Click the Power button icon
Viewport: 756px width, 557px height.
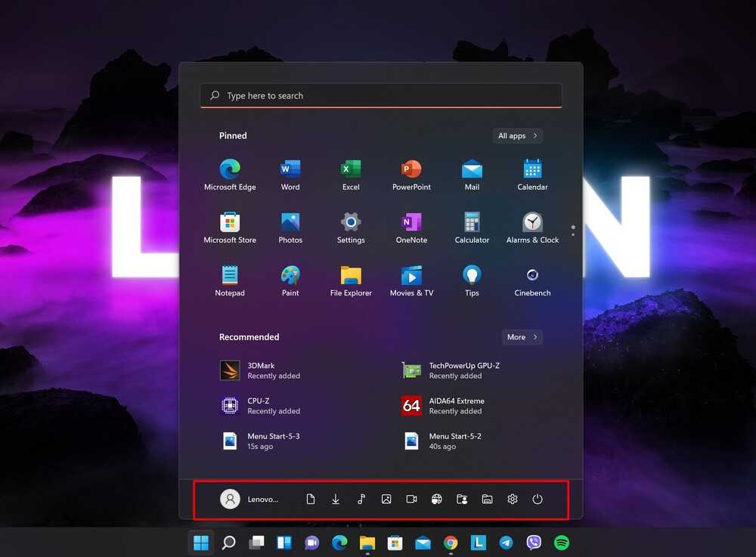[538, 499]
